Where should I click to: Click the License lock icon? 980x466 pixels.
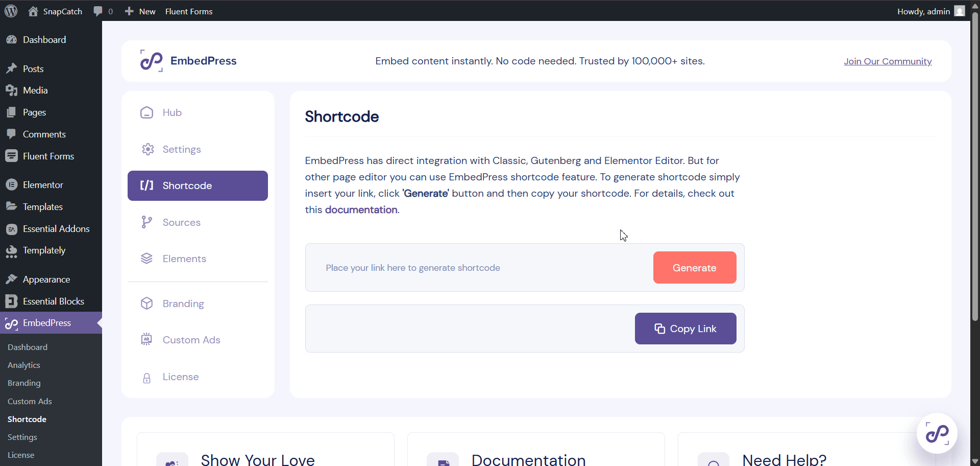click(x=146, y=377)
